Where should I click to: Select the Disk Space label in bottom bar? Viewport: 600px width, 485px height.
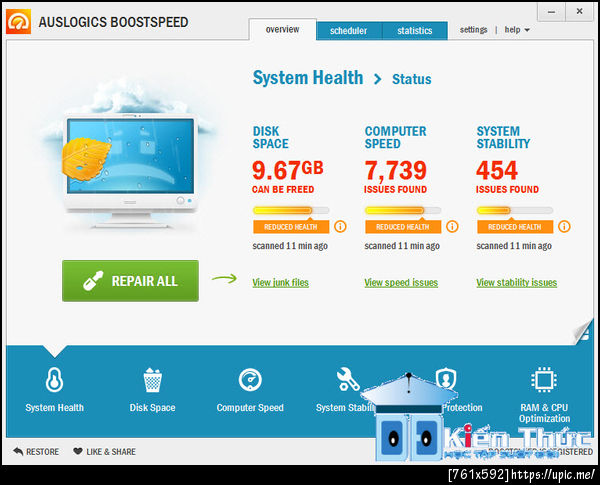point(152,408)
